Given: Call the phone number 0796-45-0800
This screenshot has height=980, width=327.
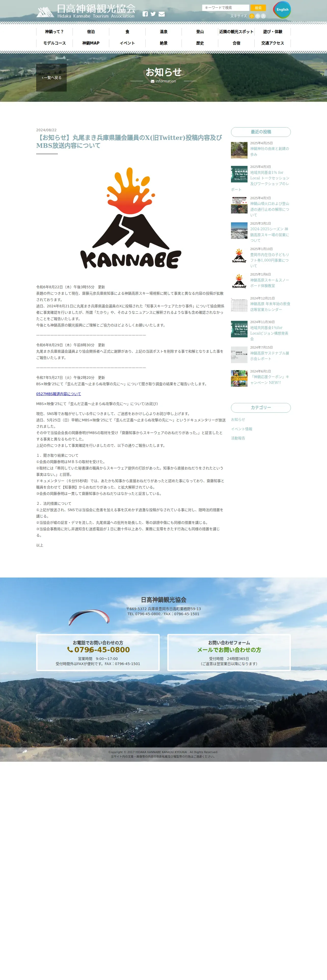Looking at the screenshot, I should point(102,650).
